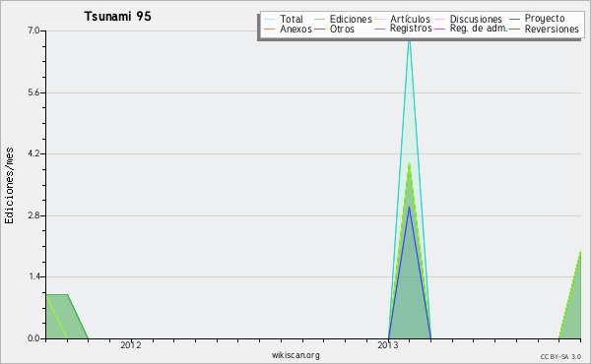Click the 'Tsunami 95' chart title
Viewport: 591px width, 364px height.
click(117, 17)
